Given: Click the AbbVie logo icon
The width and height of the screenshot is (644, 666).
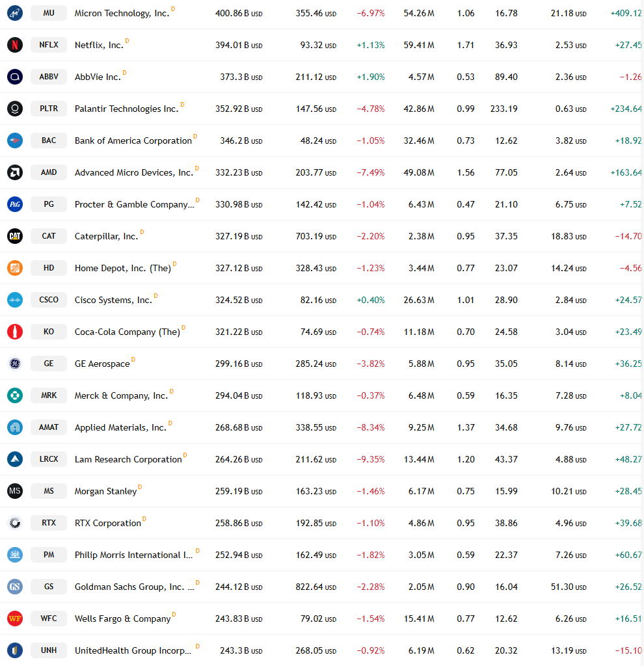Looking at the screenshot, I should tap(15, 77).
